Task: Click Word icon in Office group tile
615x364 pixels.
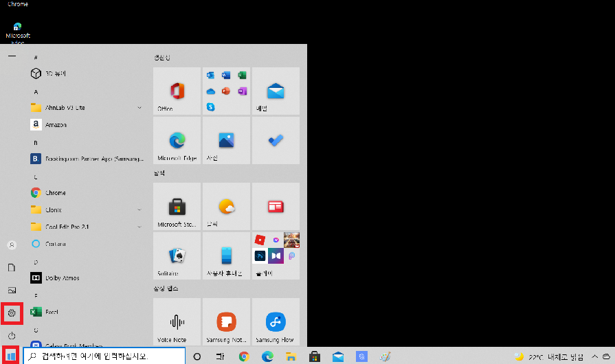Action: pyautogui.click(x=226, y=76)
